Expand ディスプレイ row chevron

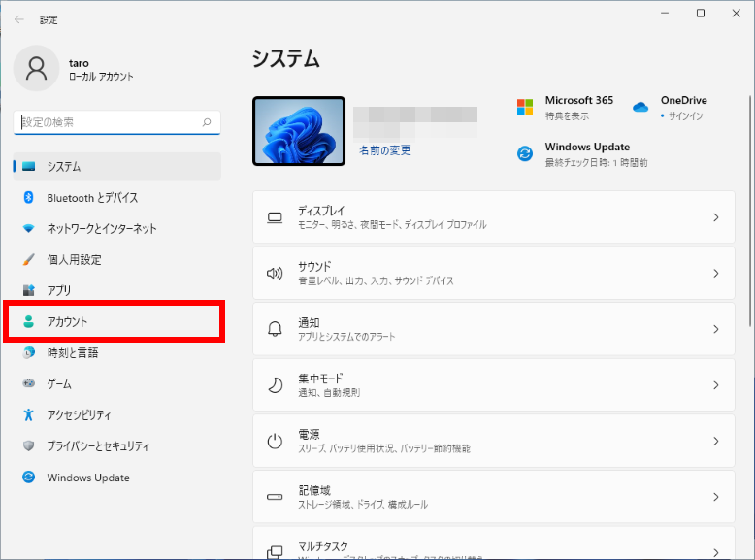[716, 217]
